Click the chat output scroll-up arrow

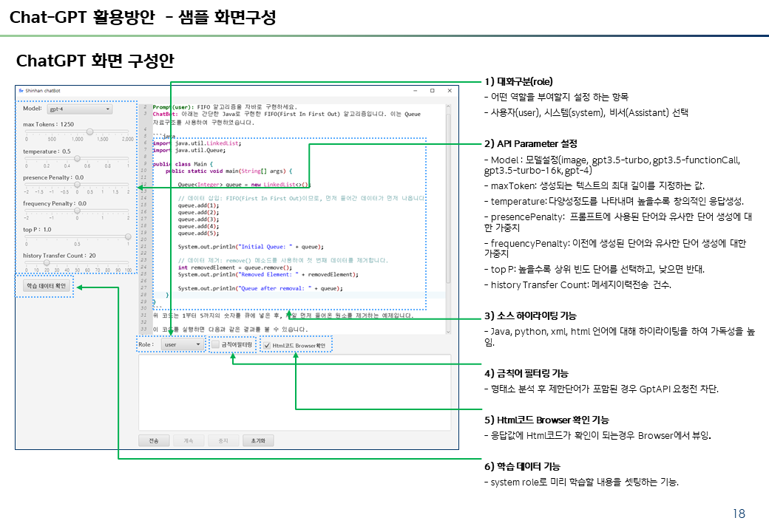(448, 107)
